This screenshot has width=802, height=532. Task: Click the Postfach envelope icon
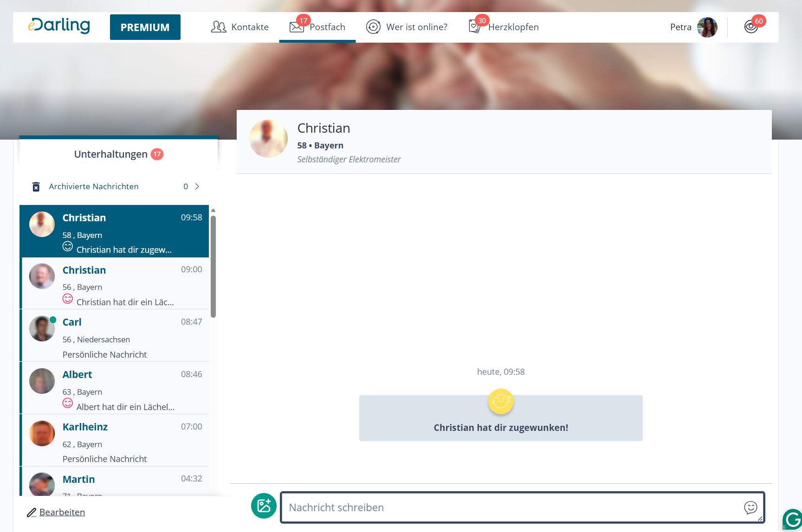tap(297, 27)
